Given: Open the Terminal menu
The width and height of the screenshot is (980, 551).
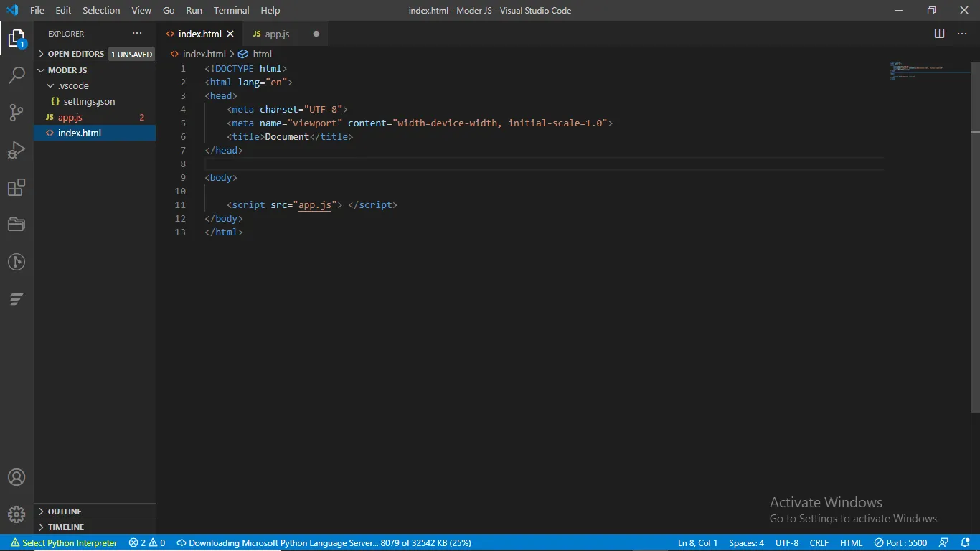Looking at the screenshot, I should click(231, 11).
